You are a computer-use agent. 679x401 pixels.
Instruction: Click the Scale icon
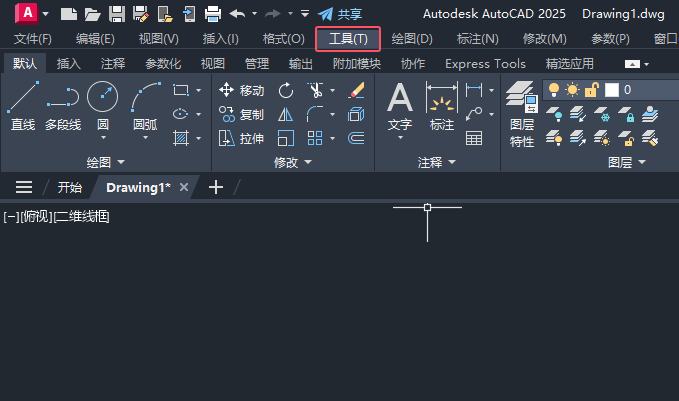286,139
